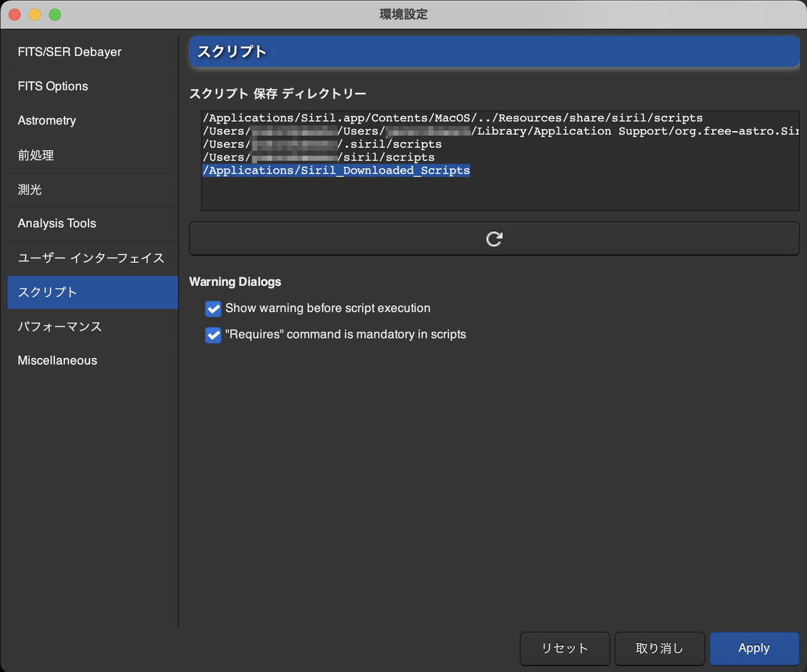Select the 前処理 preferences section
The height and width of the screenshot is (672, 807).
(x=92, y=155)
